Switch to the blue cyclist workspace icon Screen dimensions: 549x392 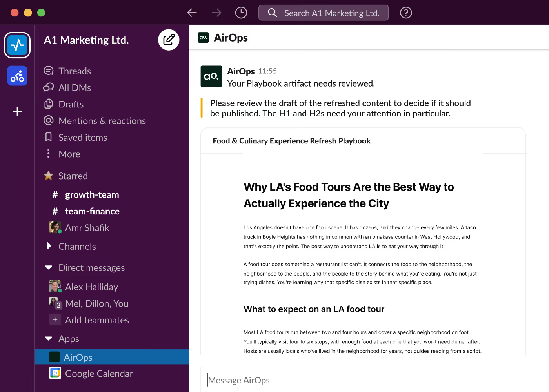(17, 76)
